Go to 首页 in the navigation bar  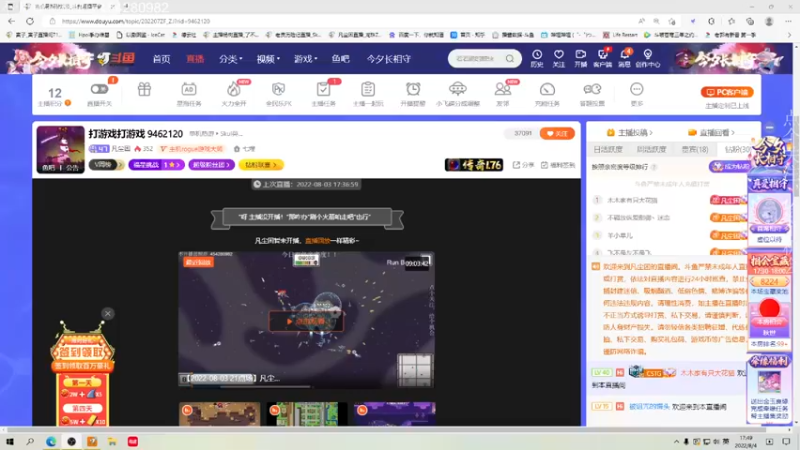point(161,59)
